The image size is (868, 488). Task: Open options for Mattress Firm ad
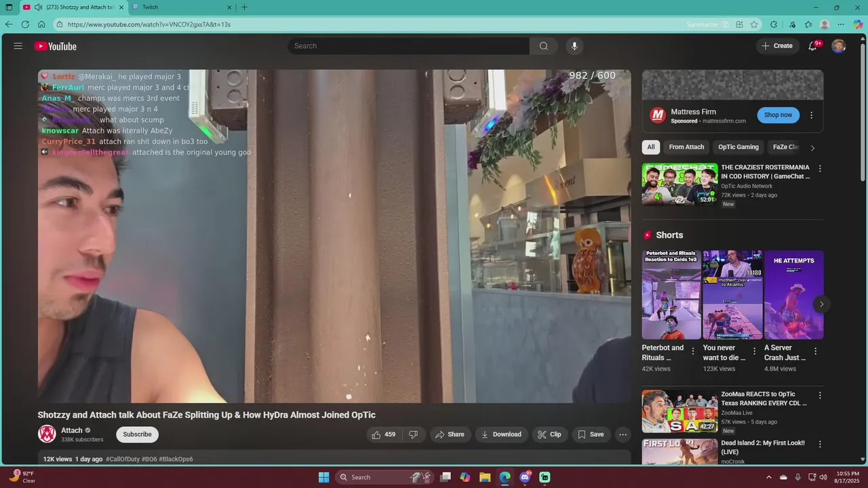point(812,115)
